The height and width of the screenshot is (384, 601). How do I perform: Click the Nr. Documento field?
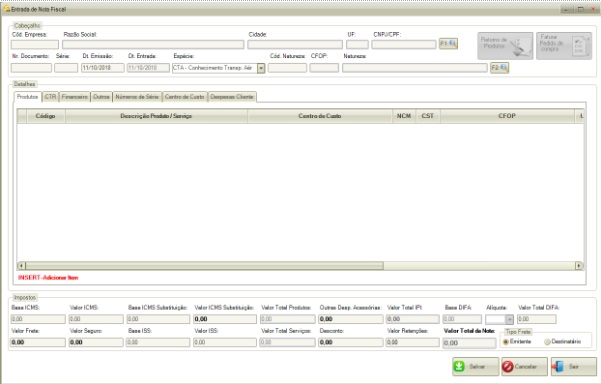pos(31,68)
